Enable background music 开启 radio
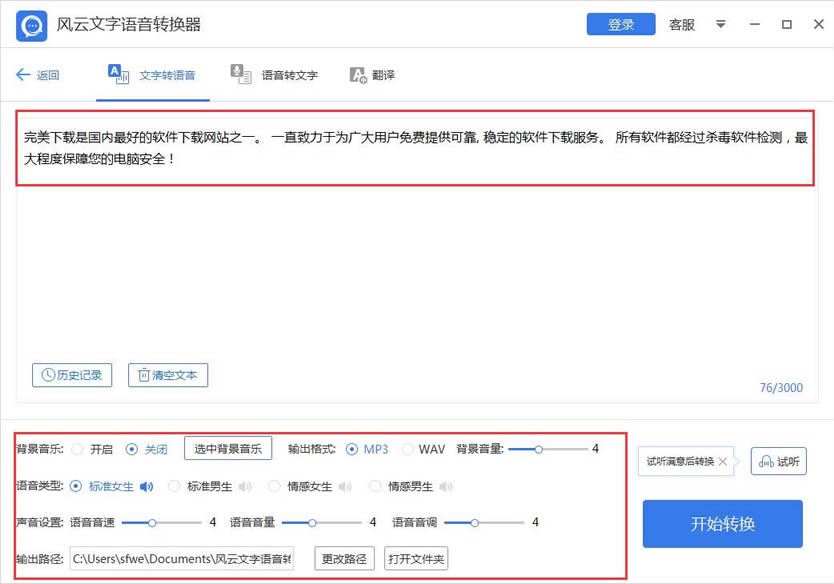 (x=78, y=449)
